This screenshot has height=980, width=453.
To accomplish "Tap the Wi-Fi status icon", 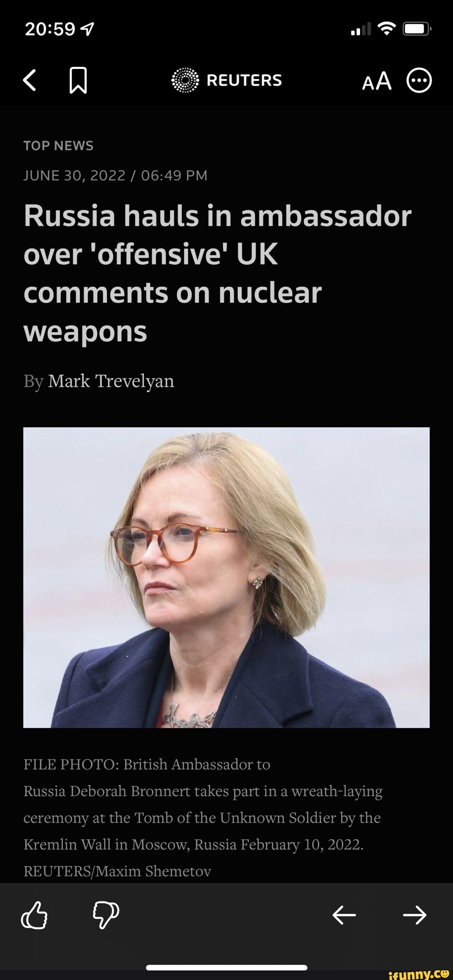I will click(x=386, y=29).
